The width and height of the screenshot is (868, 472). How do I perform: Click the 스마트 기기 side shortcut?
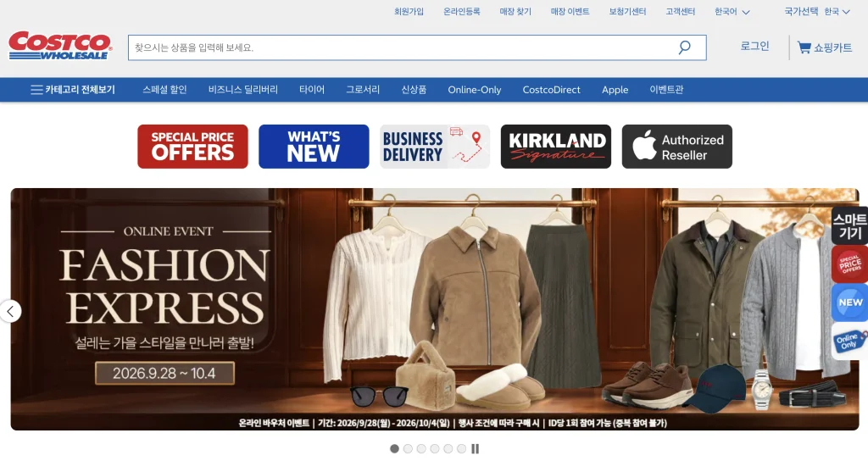click(850, 225)
